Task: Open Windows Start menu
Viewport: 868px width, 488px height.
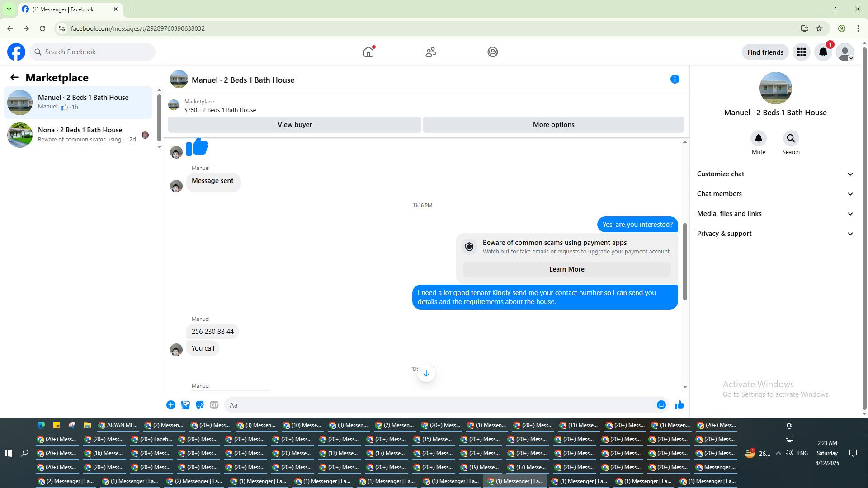Action: pyautogui.click(x=8, y=453)
